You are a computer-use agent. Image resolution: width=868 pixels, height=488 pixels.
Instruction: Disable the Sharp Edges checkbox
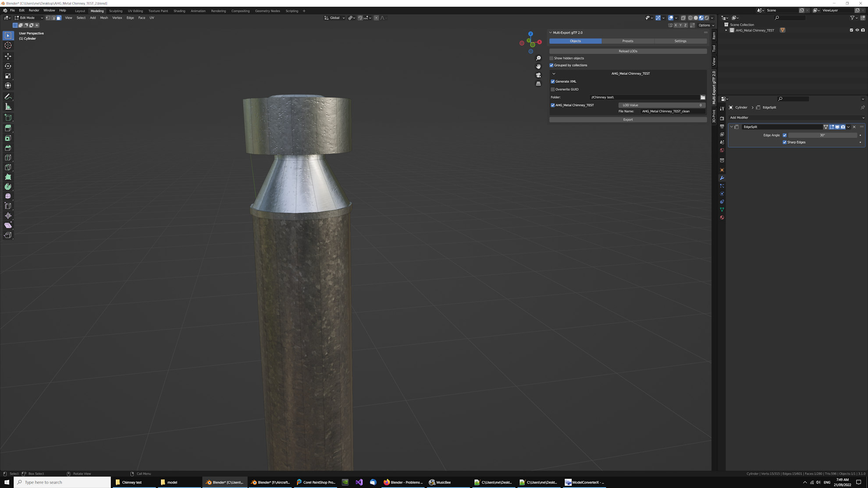[785, 142]
